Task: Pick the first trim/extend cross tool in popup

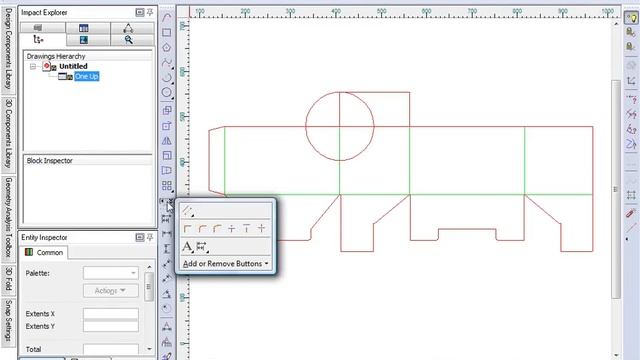Action: click(231, 229)
